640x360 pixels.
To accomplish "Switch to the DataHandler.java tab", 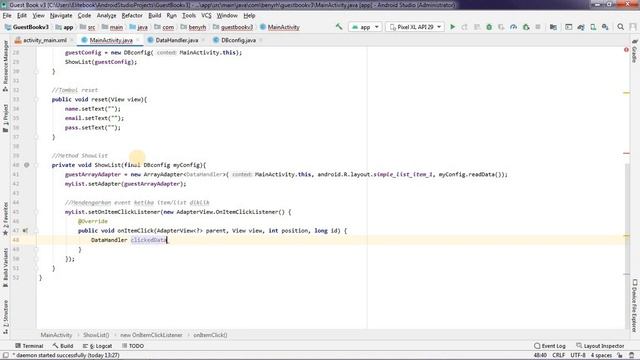I will point(176,40).
